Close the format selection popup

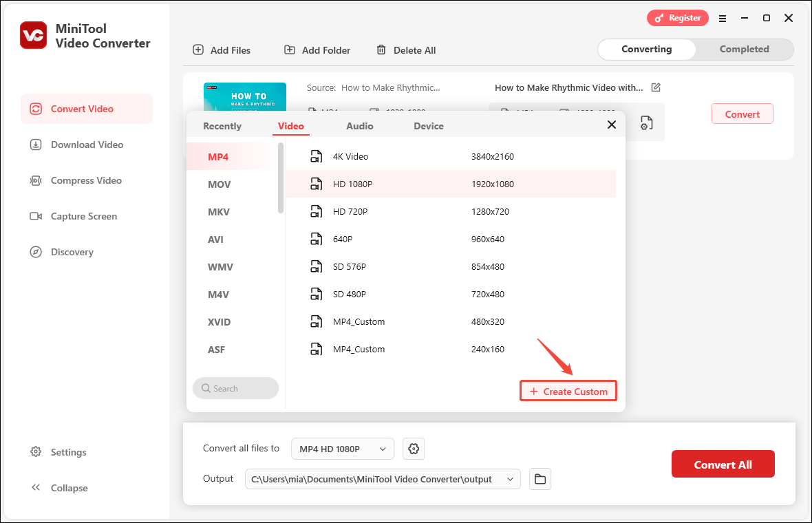click(612, 125)
